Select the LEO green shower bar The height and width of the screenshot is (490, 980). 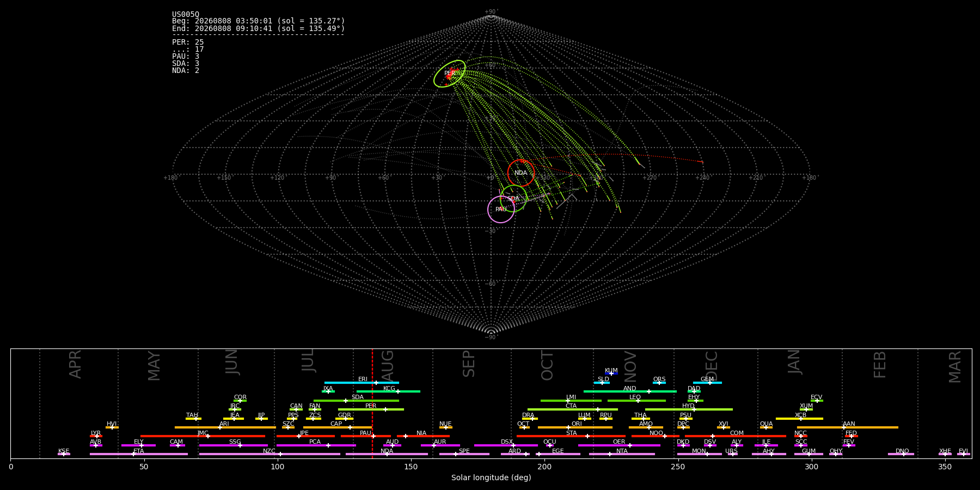pyautogui.click(x=636, y=401)
